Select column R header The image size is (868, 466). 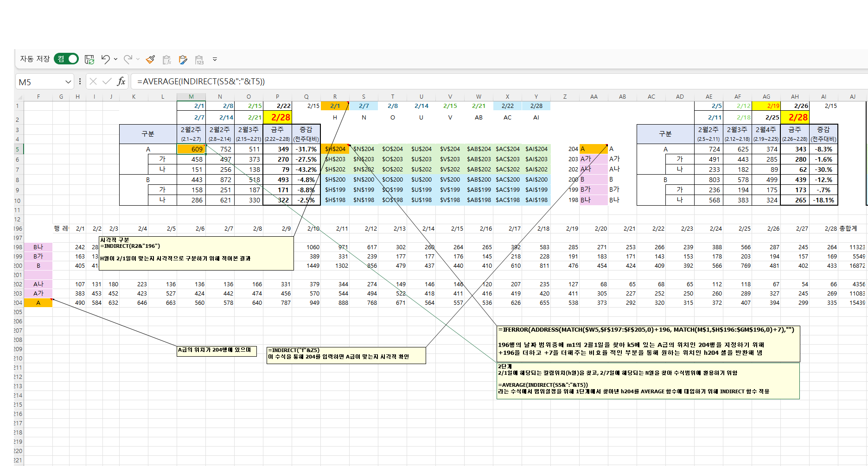(335, 97)
